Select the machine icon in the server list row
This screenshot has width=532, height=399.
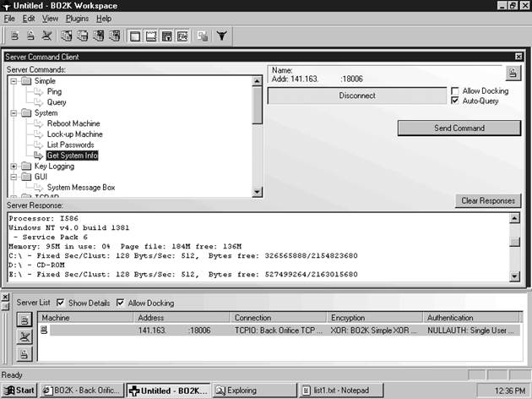point(45,331)
